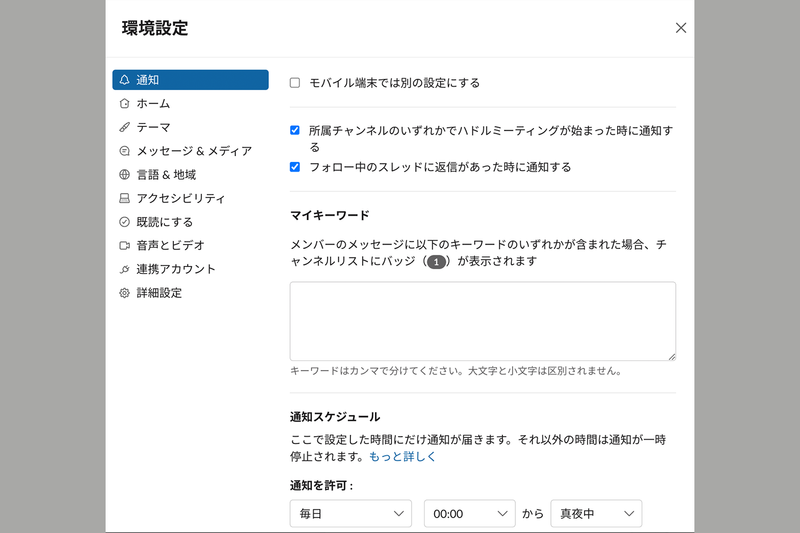800x533 pixels.
Task: Open the 真夜中 end time dropdown
Action: coord(596,514)
